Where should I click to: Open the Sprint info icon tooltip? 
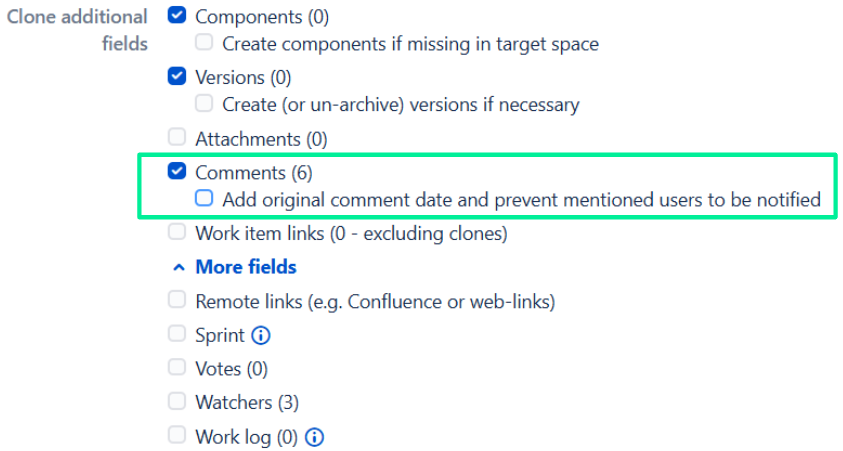tap(262, 335)
